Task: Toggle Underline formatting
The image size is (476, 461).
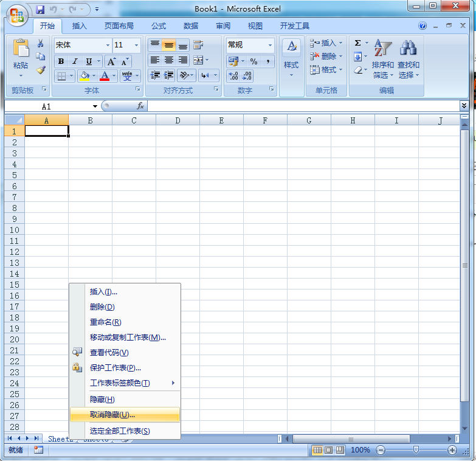Action: pos(89,61)
